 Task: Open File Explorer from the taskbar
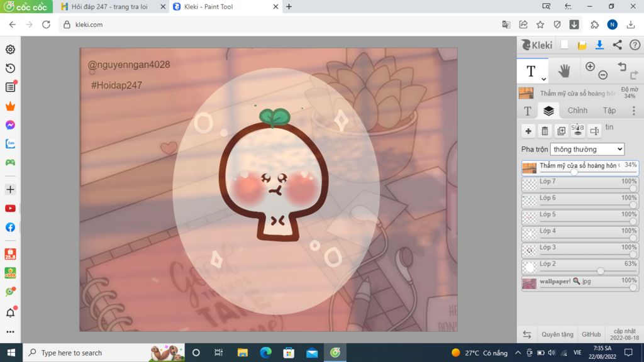point(243,353)
